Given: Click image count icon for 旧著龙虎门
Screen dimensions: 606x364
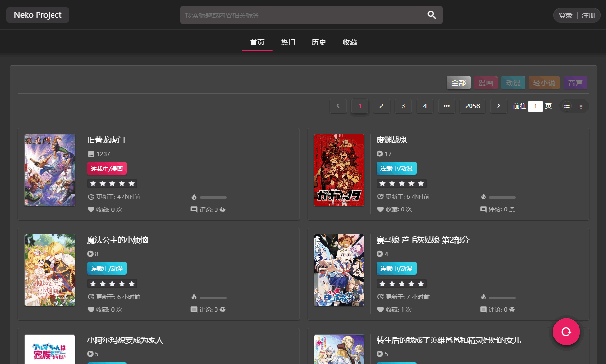Looking at the screenshot, I should [x=91, y=154].
